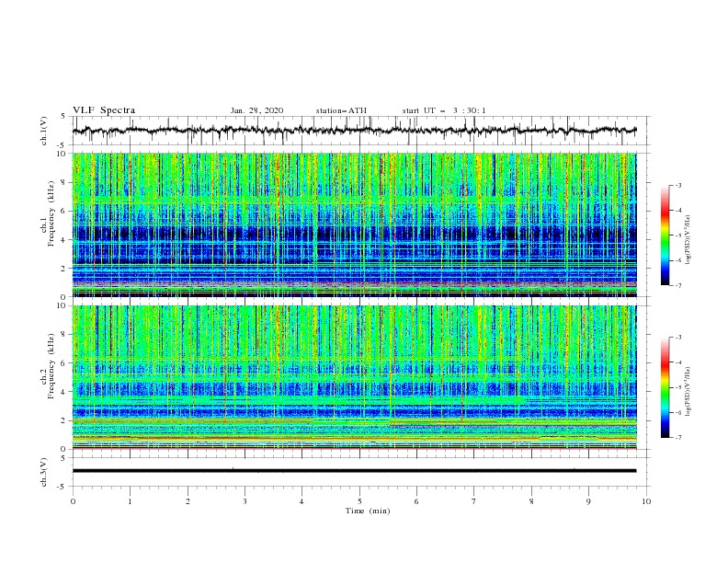Click the "10" tick on the time axis

point(646,501)
